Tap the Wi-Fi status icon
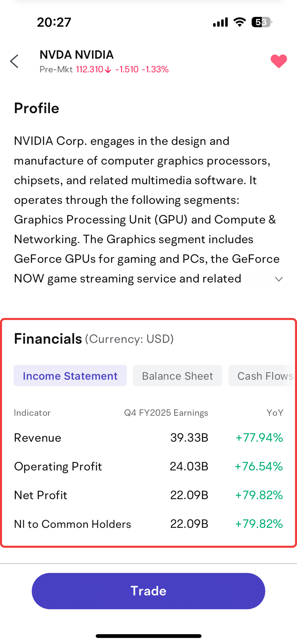The image size is (297, 644). click(x=239, y=22)
